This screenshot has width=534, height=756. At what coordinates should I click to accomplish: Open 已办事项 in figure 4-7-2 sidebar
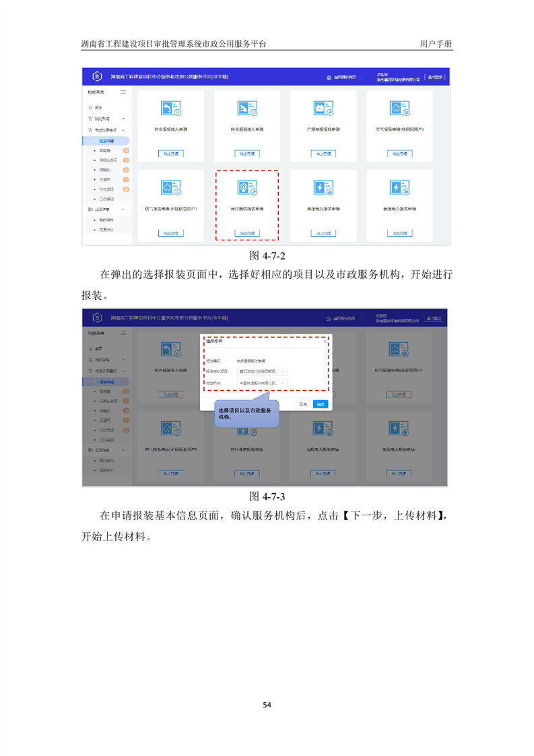click(x=106, y=199)
